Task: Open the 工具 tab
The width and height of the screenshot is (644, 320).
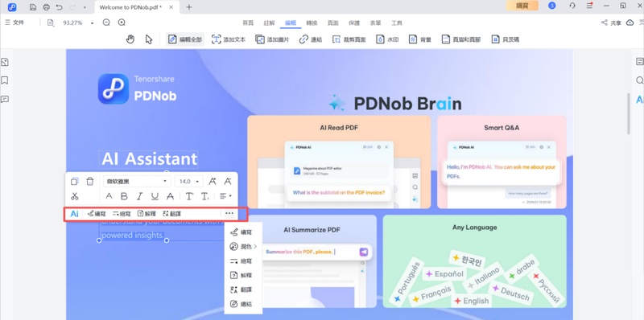Action: coord(396,23)
